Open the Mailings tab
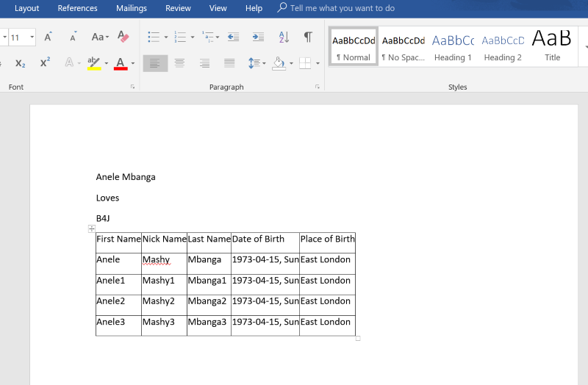This screenshot has width=588, height=385. (132, 8)
